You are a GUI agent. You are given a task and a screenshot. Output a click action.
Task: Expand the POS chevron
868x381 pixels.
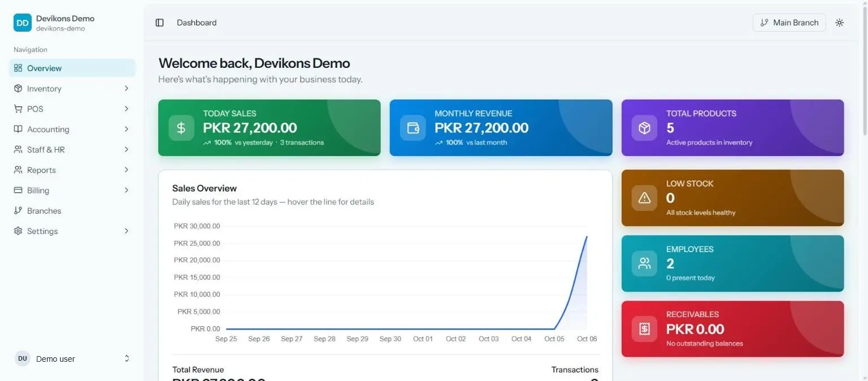127,109
